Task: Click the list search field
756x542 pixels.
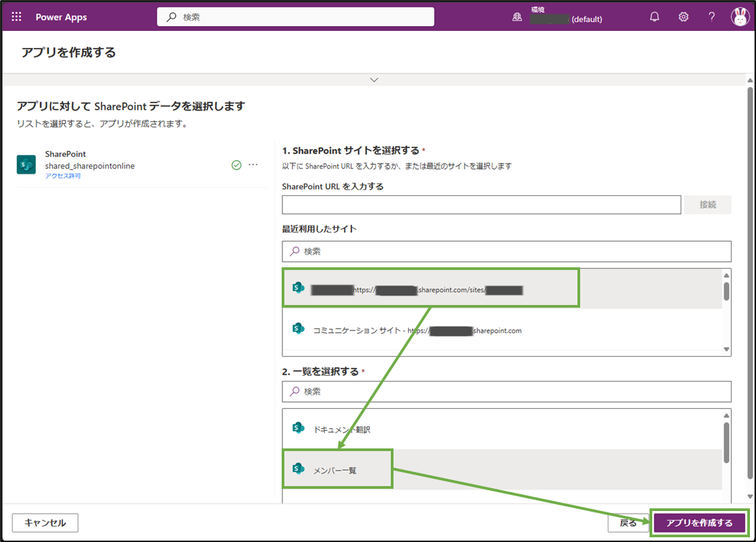Action: tap(506, 391)
